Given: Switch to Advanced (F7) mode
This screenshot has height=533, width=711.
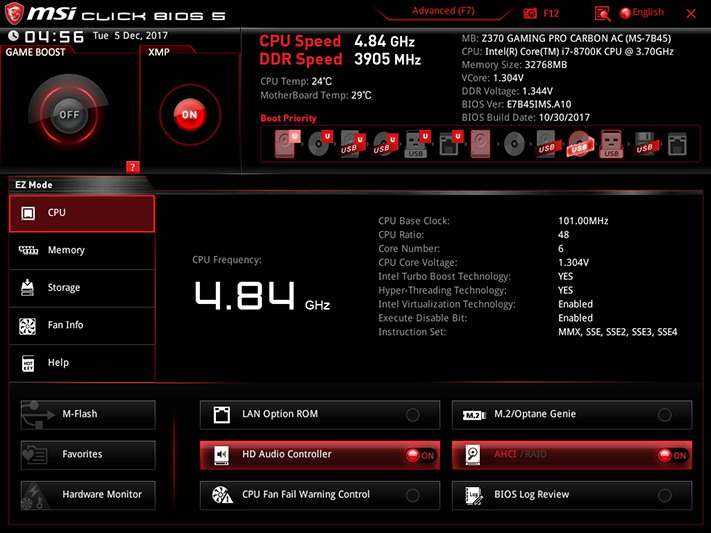Looking at the screenshot, I should [443, 11].
